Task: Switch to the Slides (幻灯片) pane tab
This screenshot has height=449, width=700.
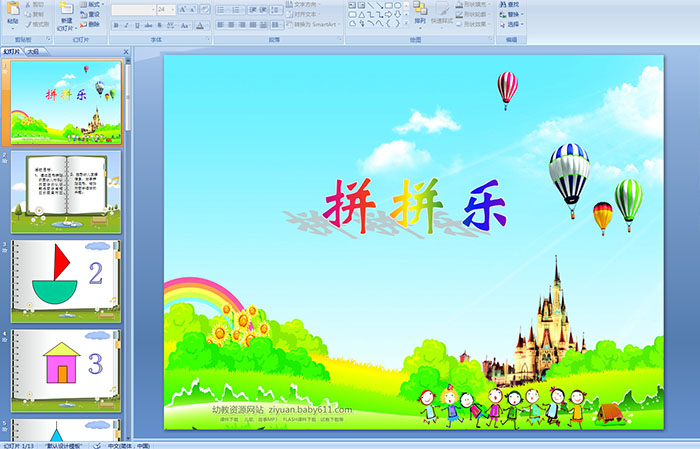Action: (x=12, y=52)
